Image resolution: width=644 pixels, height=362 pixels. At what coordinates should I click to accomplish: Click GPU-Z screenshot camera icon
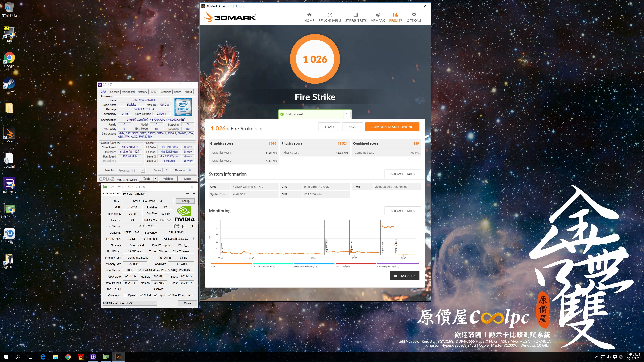coord(187,193)
